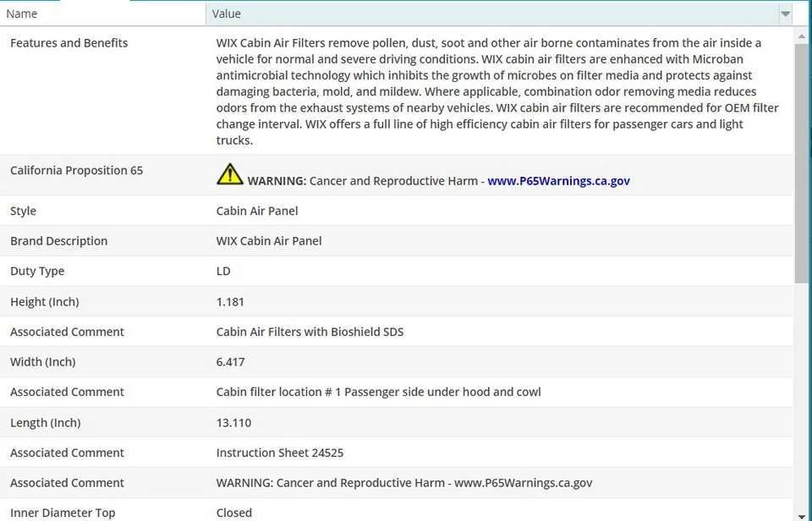This screenshot has width=812, height=521.
Task: Click the scrollbar up arrow
Action: click(x=802, y=36)
